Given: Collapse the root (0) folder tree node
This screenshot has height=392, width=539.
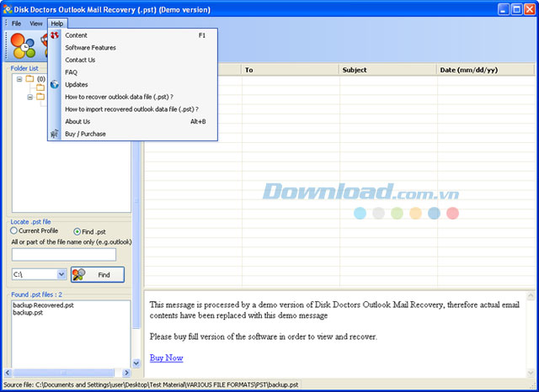Looking at the screenshot, I should [19, 79].
